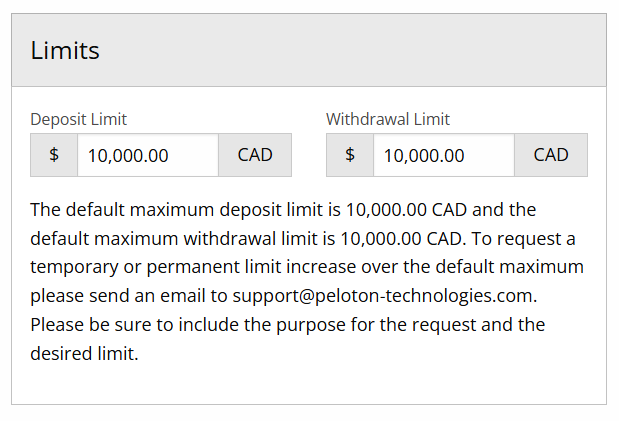The width and height of the screenshot is (619, 421).
Task: Click the CAD currency tag for Deposit Limit
Action: coord(255,156)
